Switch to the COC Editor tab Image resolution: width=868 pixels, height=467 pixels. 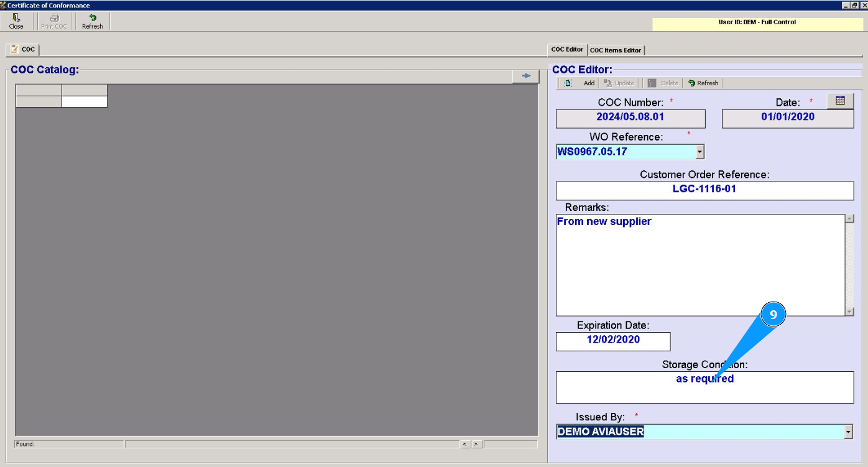(567, 50)
